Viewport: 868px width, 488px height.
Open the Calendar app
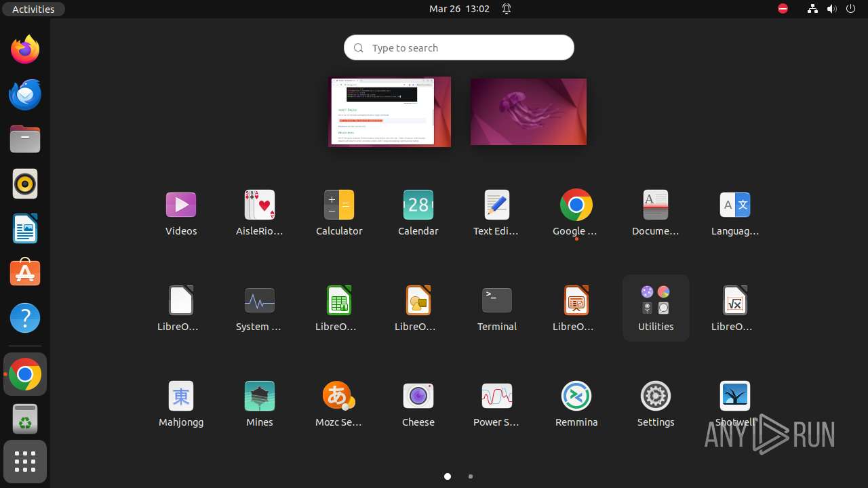tap(418, 213)
